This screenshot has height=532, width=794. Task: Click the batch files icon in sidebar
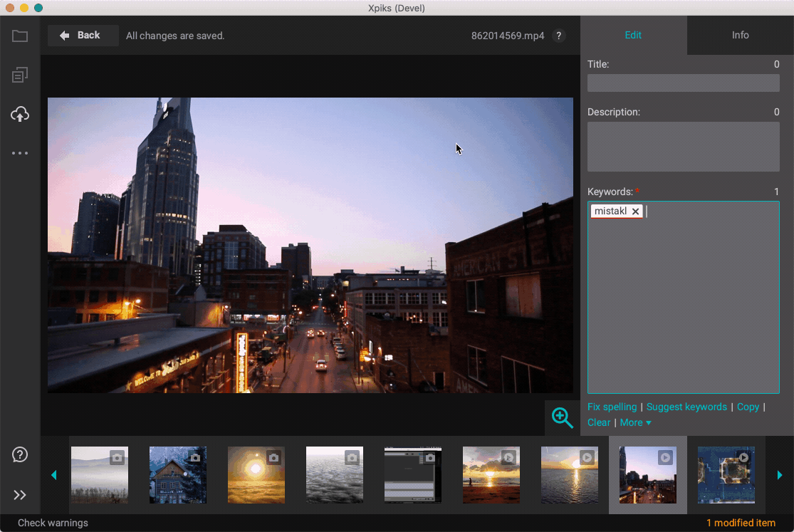pyautogui.click(x=20, y=75)
